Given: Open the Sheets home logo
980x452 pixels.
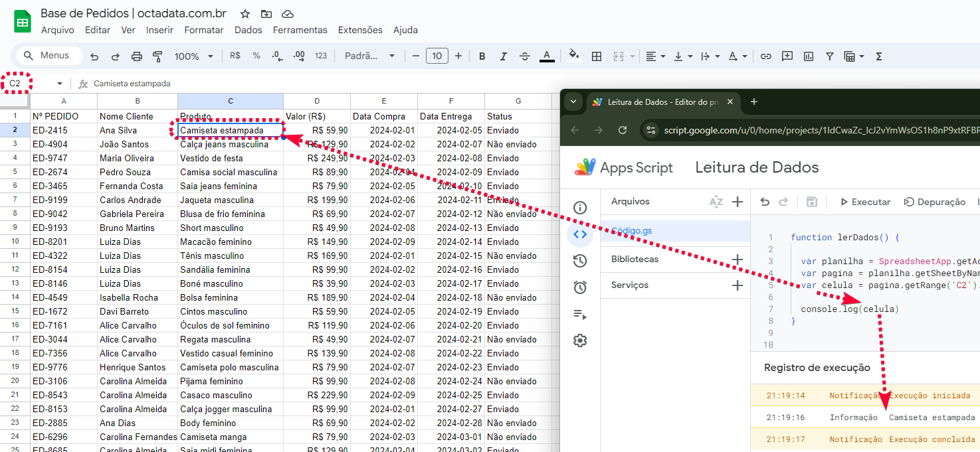Looking at the screenshot, I should (x=23, y=21).
